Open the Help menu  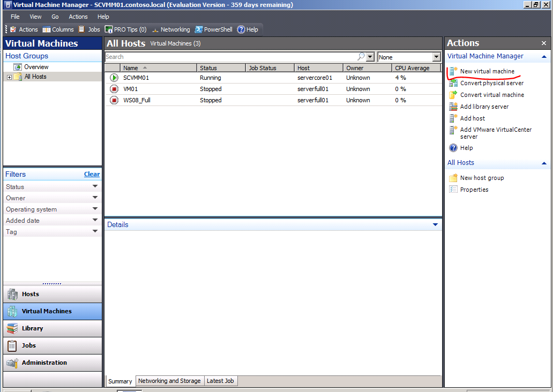103,17
